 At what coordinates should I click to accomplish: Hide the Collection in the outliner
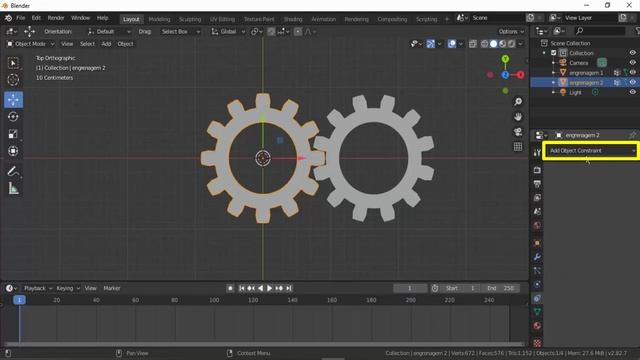[633, 53]
